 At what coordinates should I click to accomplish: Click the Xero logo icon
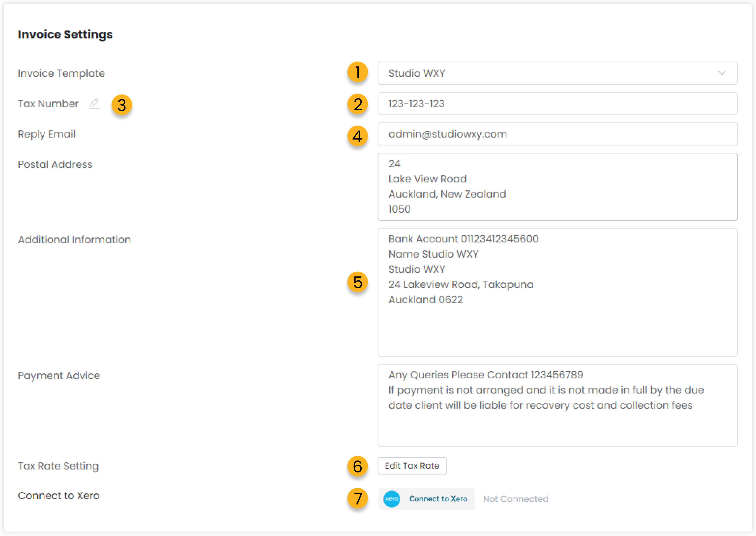(392, 499)
